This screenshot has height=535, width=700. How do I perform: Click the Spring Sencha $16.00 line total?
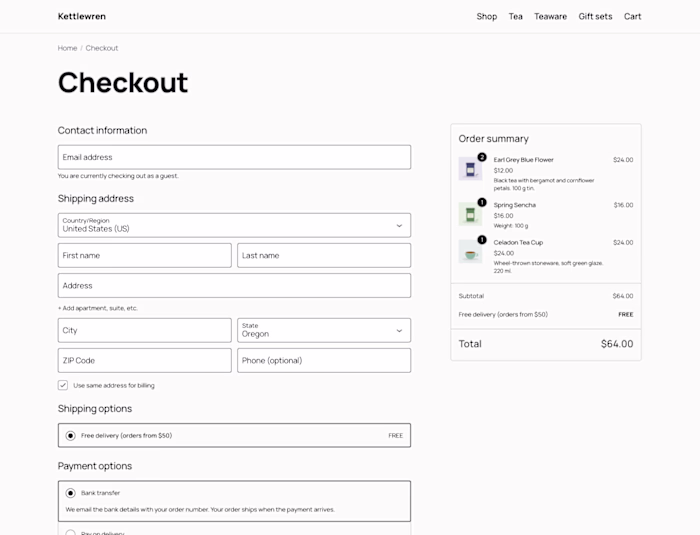point(623,205)
